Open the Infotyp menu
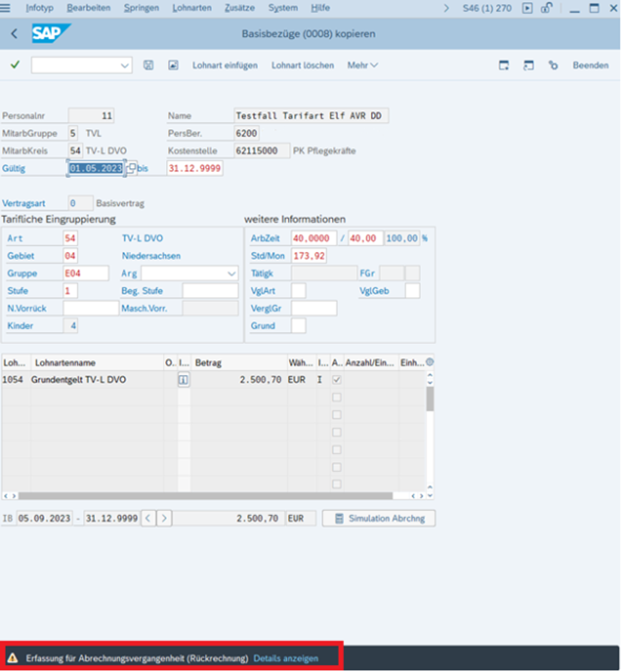The image size is (621, 672). click(x=39, y=8)
